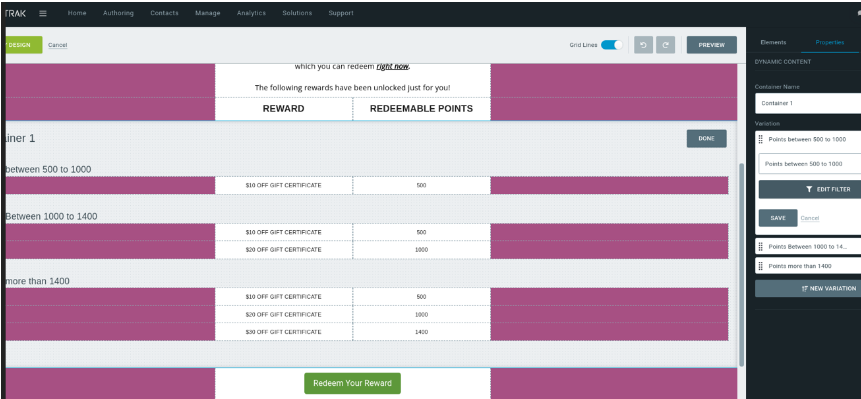Open the Contacts menu
The image size is (861, 399).
164,13
